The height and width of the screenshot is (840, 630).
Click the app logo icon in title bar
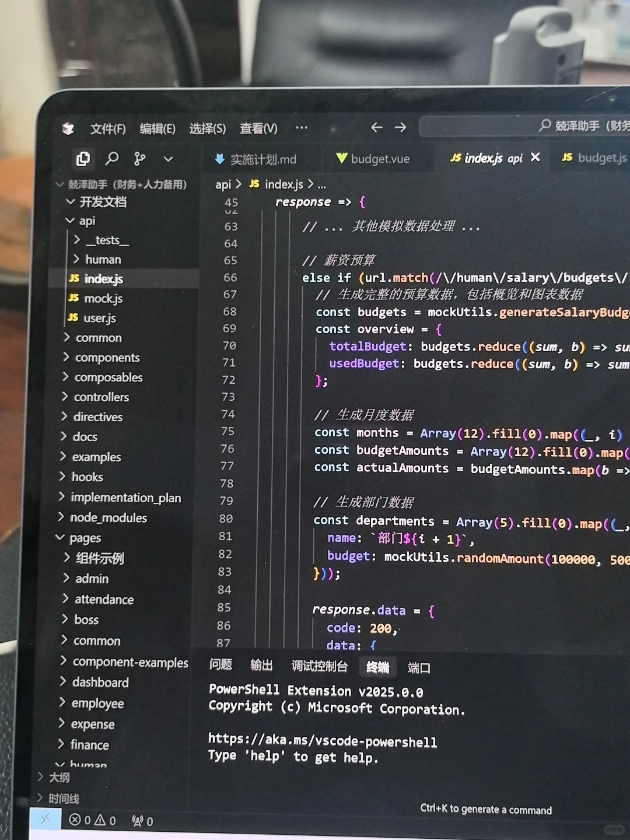(x=68, y=129)
